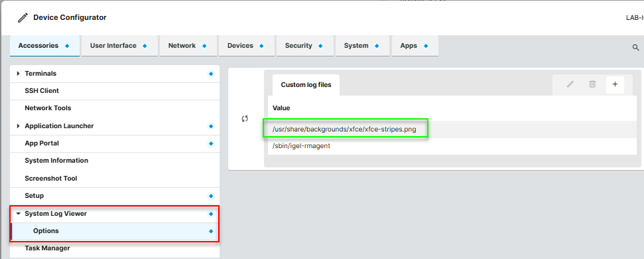Select the Custom log files tab
The image size is (644, 259).
306,85
